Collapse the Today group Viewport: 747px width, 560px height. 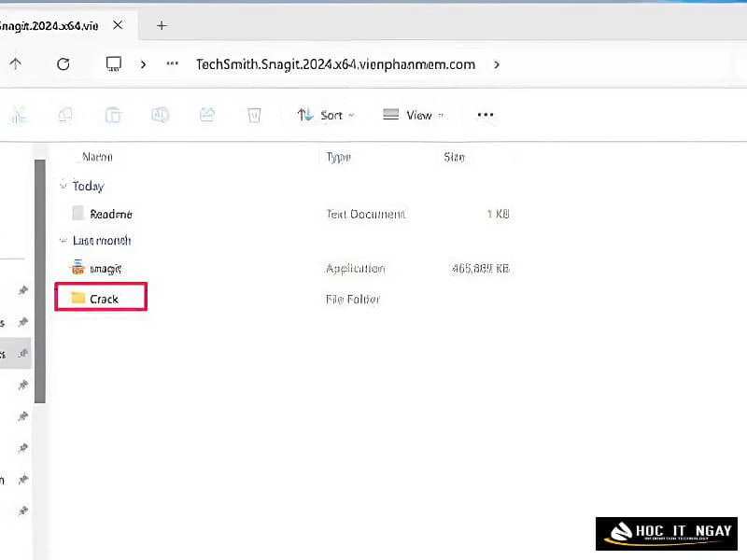tap(63, 185)
